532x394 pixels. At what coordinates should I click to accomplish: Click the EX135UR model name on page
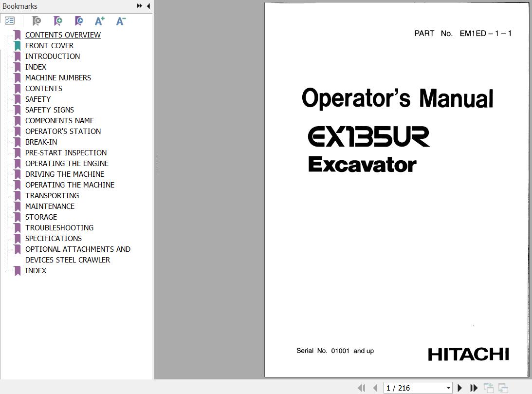coord(369,136)
